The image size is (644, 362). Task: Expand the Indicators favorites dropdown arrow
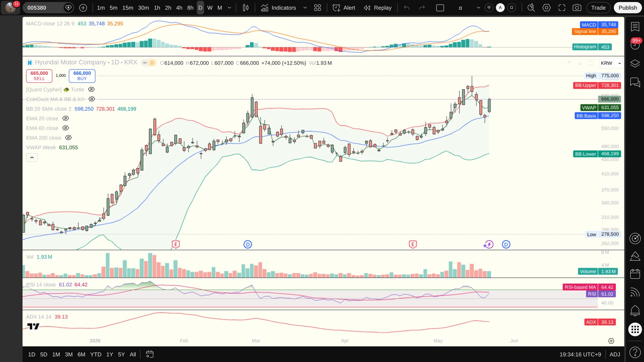305,8
